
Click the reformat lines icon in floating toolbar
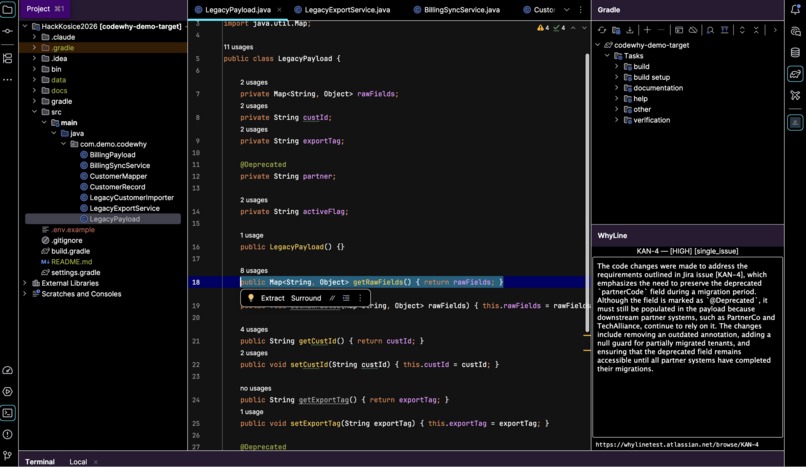tap(346, 298)
